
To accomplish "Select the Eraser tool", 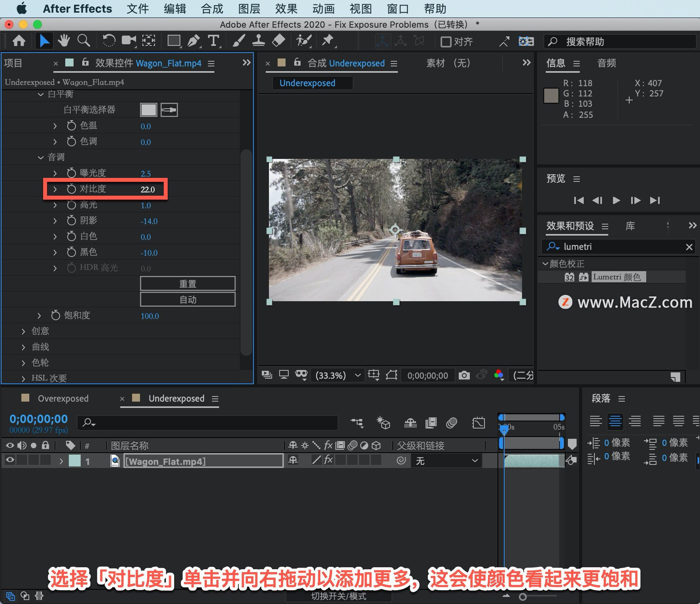I will (x=278, y=41).
